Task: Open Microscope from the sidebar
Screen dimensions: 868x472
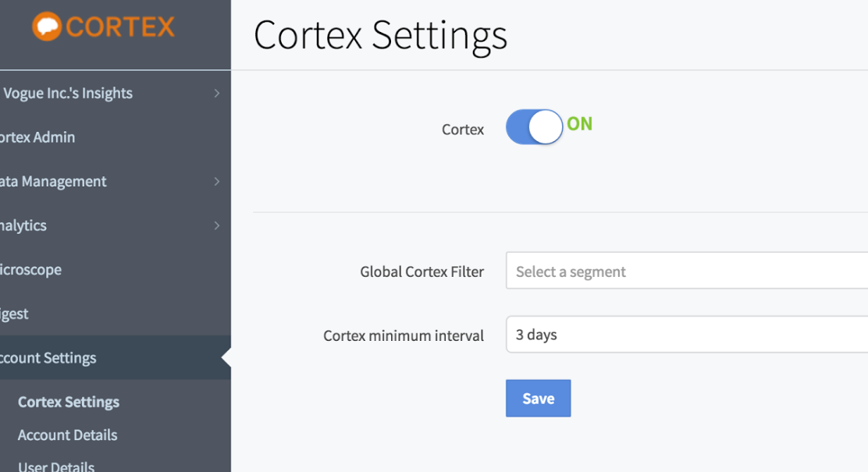Action: pyautogui.click(x=116, y=269)
